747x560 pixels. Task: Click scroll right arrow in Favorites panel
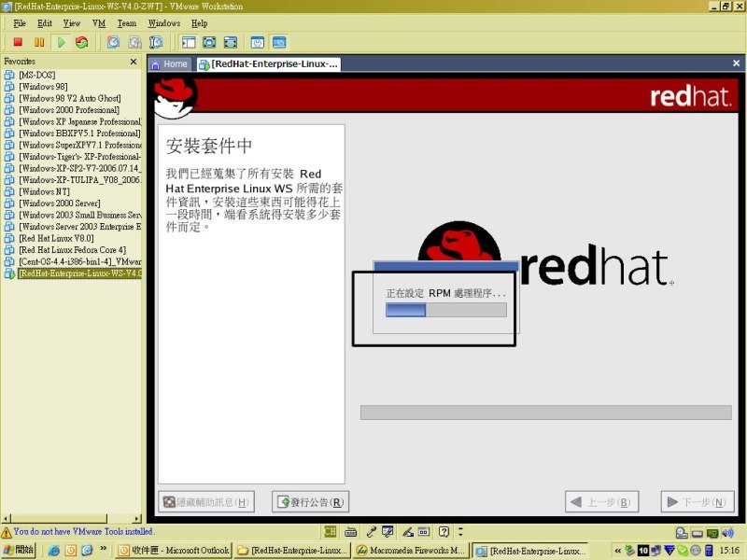click(x=137, y=518)
